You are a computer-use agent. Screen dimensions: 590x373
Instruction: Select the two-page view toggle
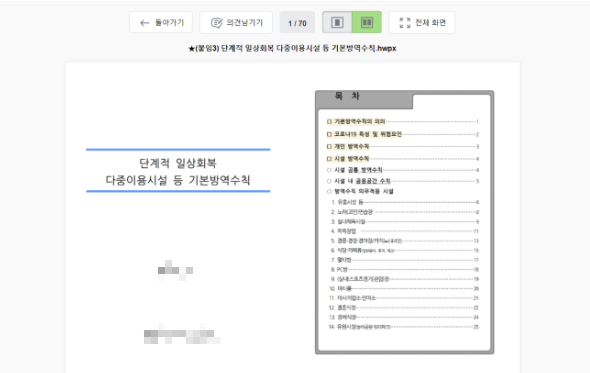click(x=367, y=23)
